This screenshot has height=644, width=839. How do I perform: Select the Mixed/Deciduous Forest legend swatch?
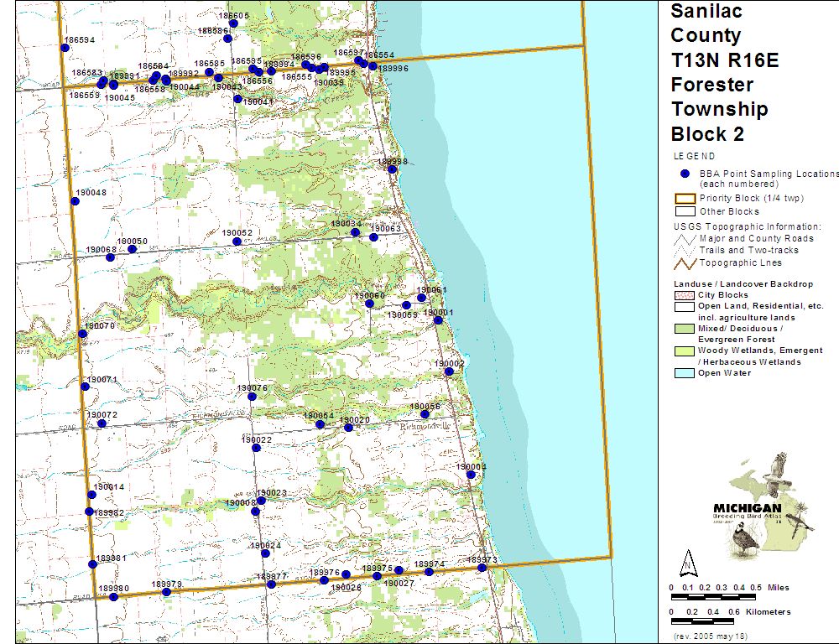coord(683,330)
